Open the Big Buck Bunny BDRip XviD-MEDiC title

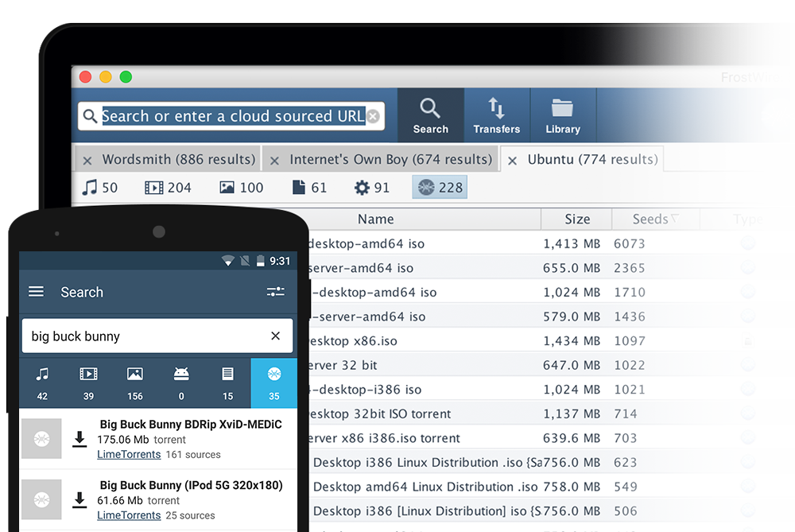point(191,425)
